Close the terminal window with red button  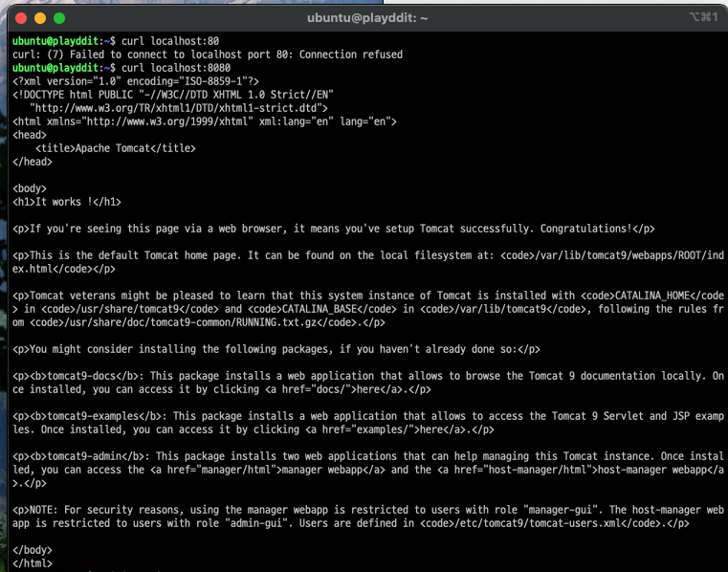[x=21, y=18]
